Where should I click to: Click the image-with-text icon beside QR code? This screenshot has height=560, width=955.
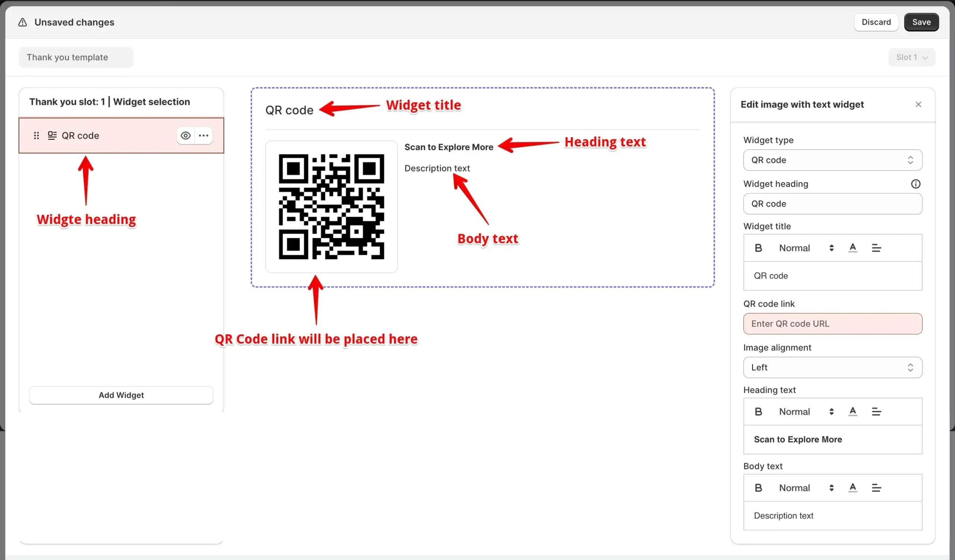point(52,136)
